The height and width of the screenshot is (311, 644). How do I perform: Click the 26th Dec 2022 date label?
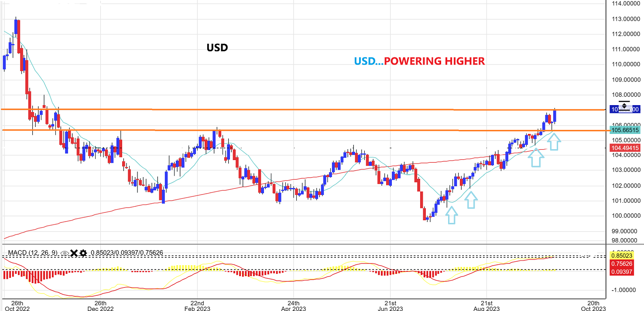coord(100,306)
